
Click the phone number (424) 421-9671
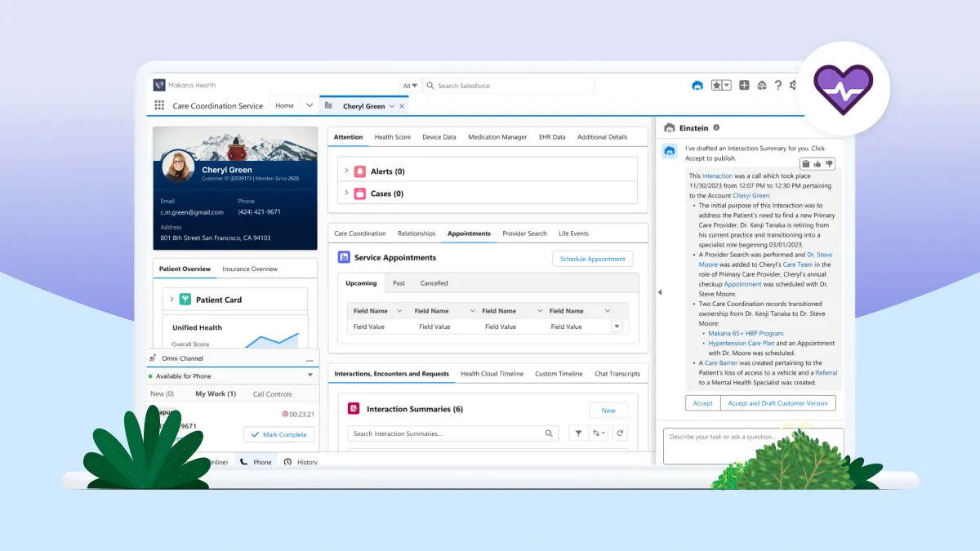pyautogui.click(x=260, y=212)
